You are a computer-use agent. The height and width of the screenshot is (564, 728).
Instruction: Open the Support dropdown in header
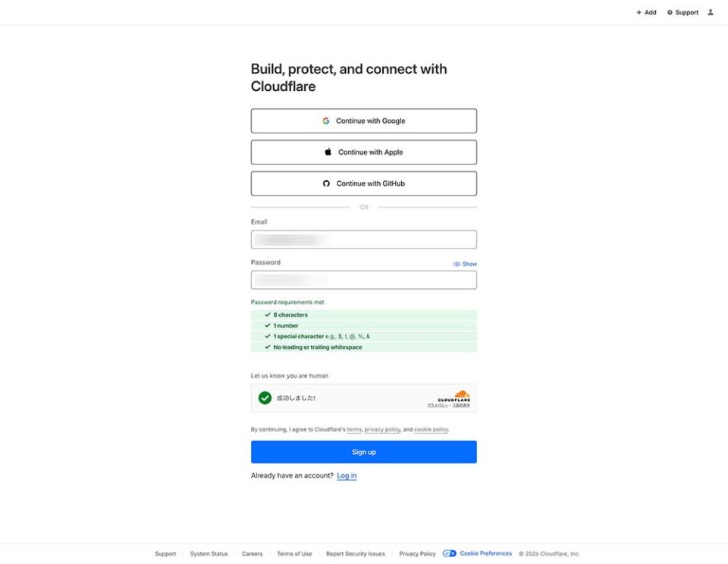point(682,13)
